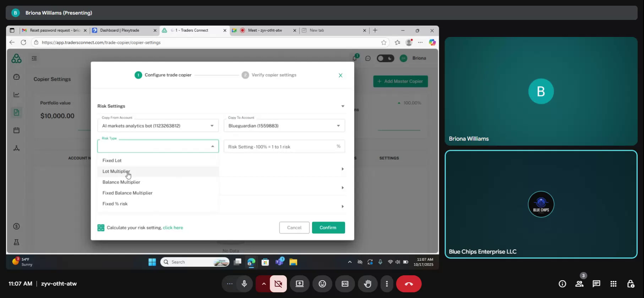Screen dimensions: 644x298
Task: Select Fixed Balance Multiplier risk type
Action: point(158,193)
